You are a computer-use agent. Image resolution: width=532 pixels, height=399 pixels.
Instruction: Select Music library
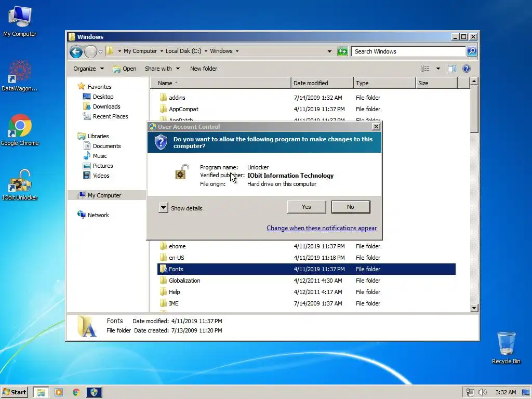coord(95,156)
